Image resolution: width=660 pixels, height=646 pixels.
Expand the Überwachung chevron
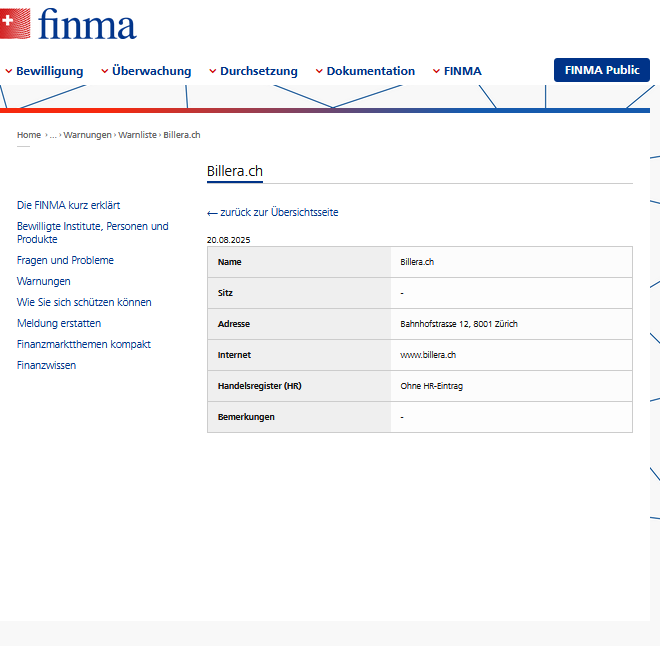point(105,71)
